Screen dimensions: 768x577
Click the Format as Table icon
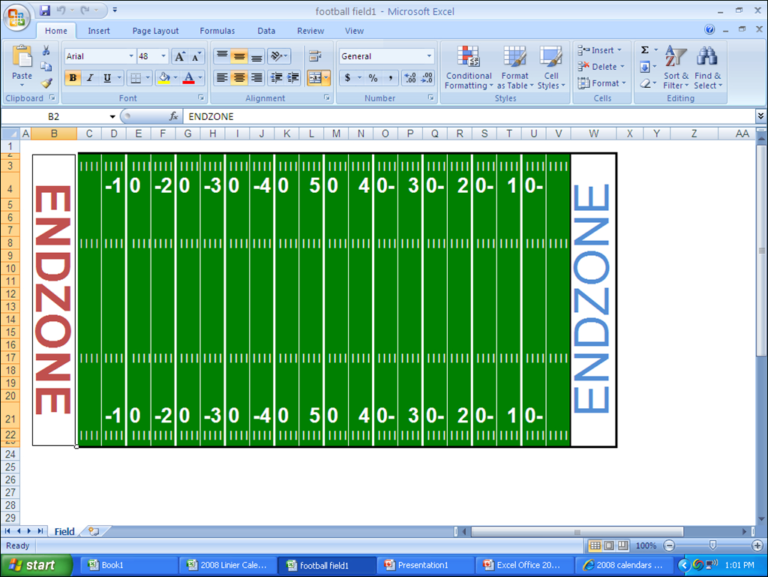[x=515, y=67]
